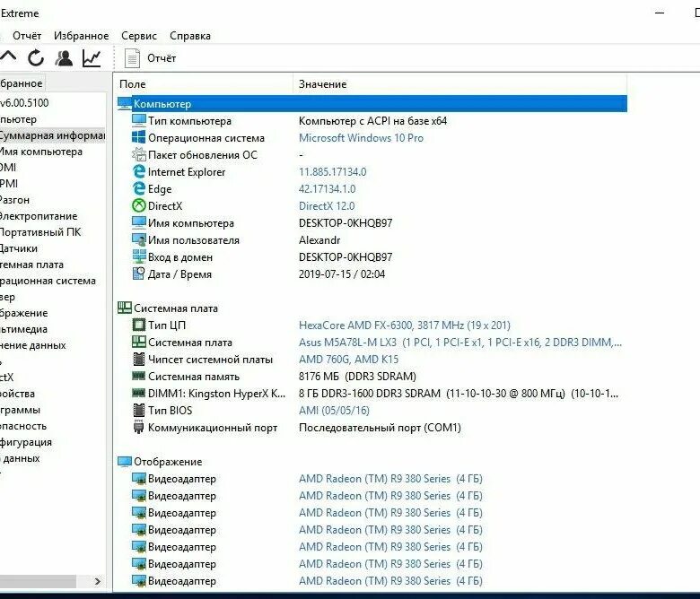Open the Microsoft Windows 10 Pro link
The height and width of the screenshot is (599, 700).
click(x=361, y=138)
